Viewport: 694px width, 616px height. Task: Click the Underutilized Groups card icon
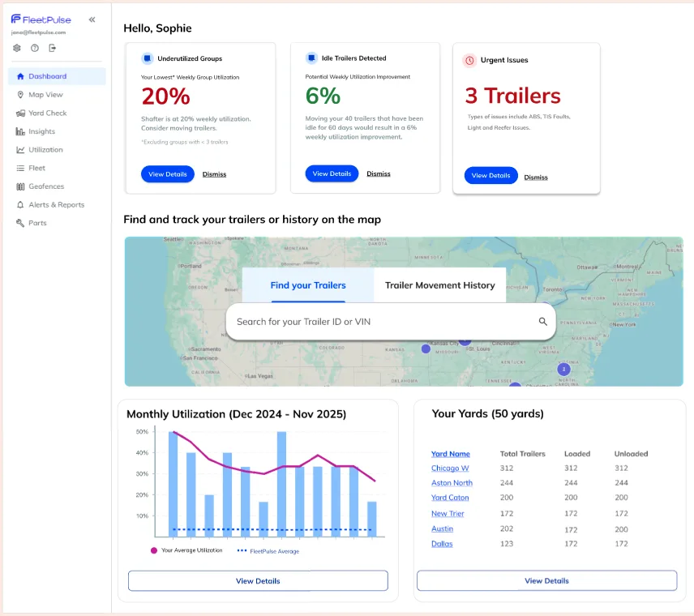tap(147, 58)
